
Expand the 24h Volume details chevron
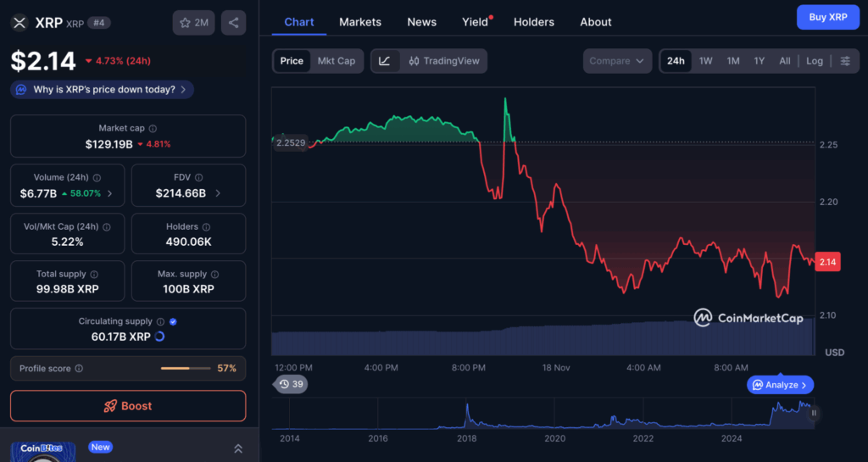click(x=110, y=193)
